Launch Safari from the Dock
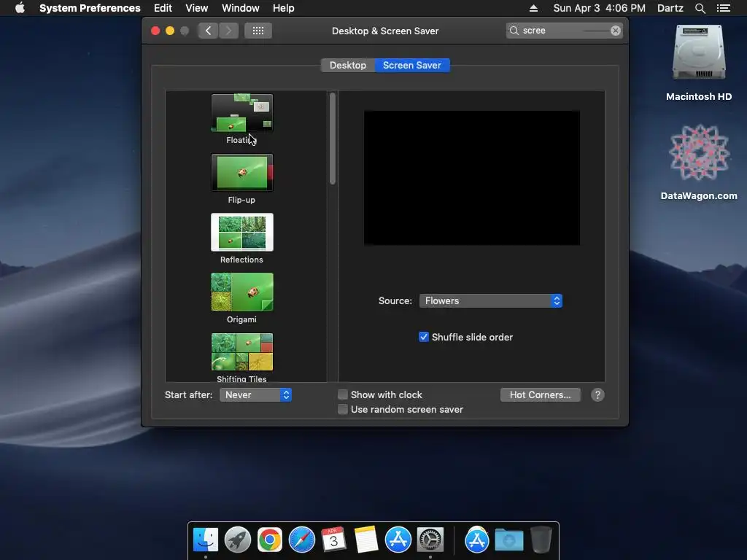 click(x=302, y=540)
